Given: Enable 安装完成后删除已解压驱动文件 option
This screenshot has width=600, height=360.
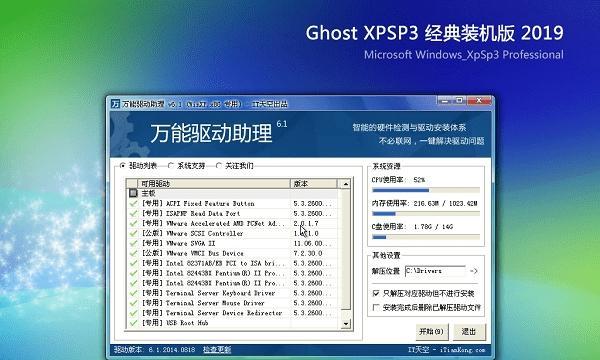Looking at the screenshot, I should point(376,307).
